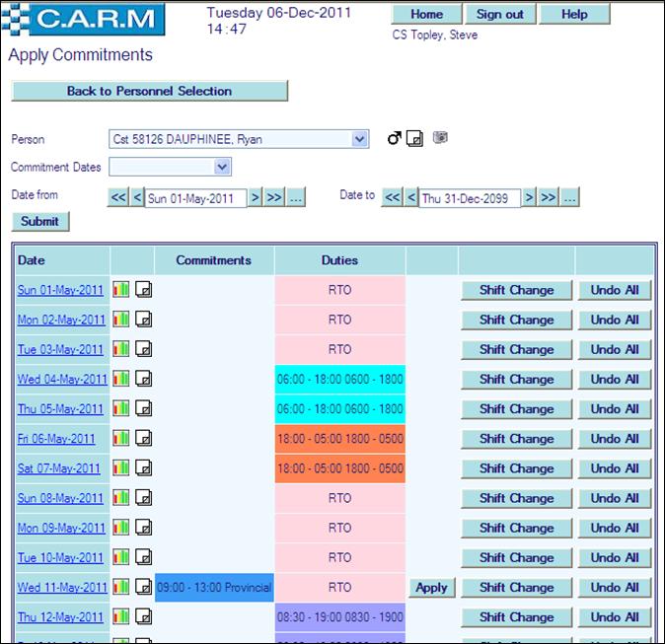Click the male gender icon beside Person
Viewport: 665px width, 644px height.
click(395, 139)
